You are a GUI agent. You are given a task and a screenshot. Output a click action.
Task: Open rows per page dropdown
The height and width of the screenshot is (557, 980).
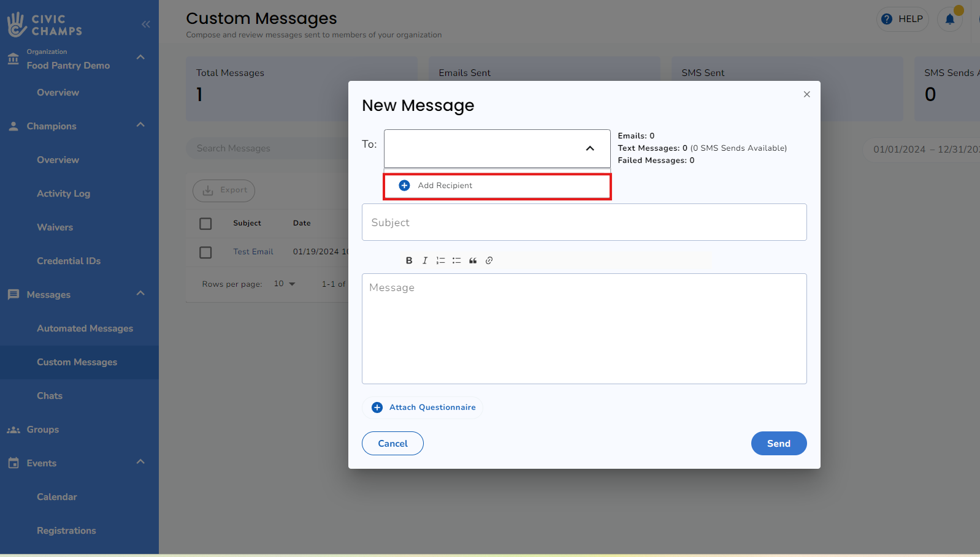pyautogui.click(x=285, y=284)
